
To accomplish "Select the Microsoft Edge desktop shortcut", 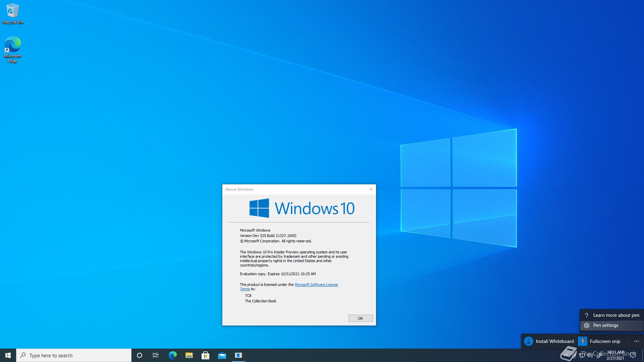I will click(x=13, y=50).
